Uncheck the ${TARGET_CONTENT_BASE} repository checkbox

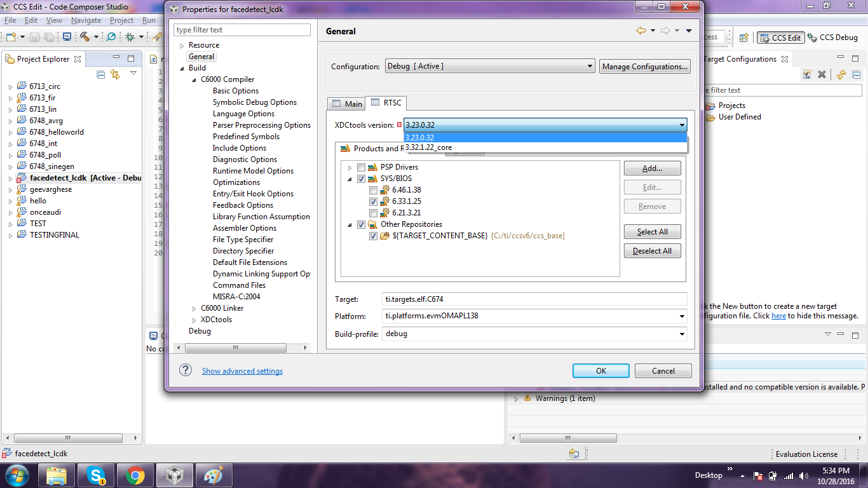pyautogui.click(x=373, y=236)
